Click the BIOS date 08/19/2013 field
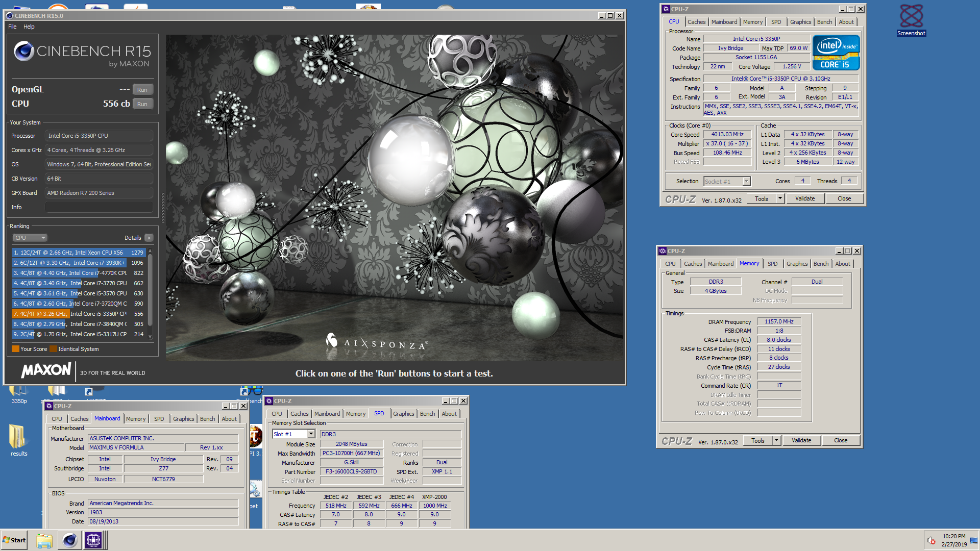The height and width of the screenshot is (551, 980). 163,521
